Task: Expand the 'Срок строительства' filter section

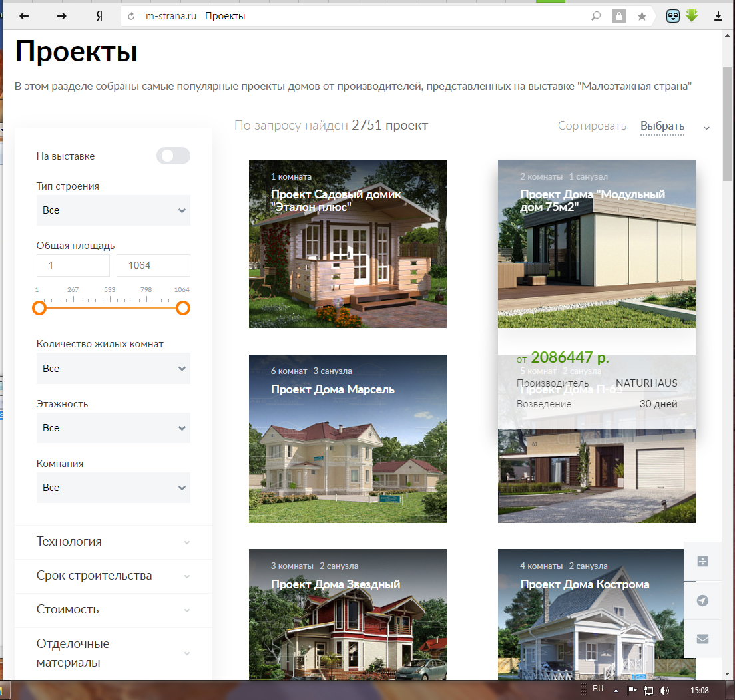Action: click(113, 576)
